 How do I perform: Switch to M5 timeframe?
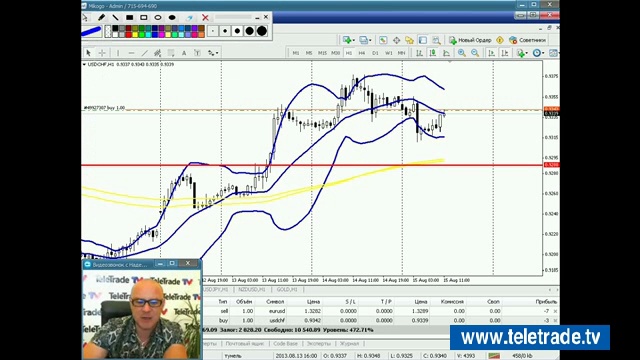(309, 53)
